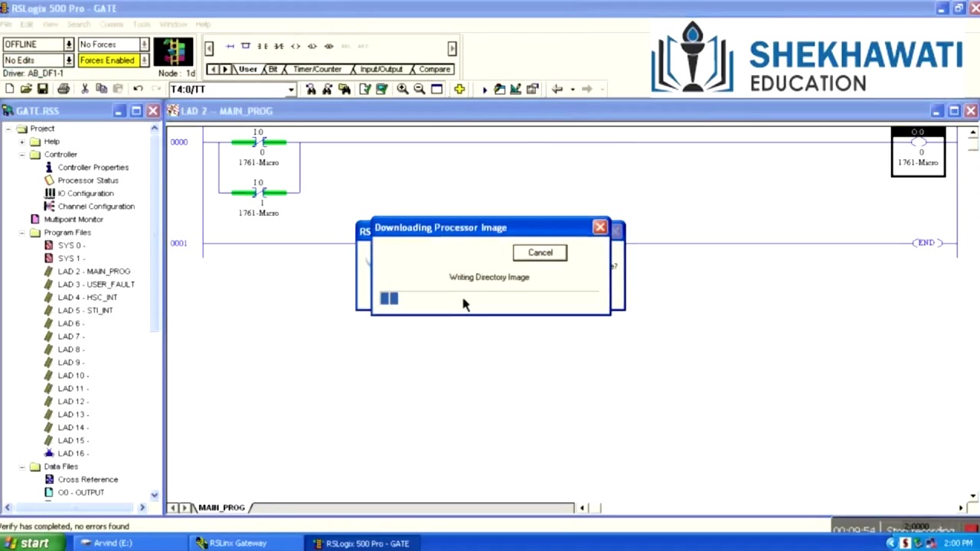Open Multipoint Monitor in project tree

click(73, 220)
